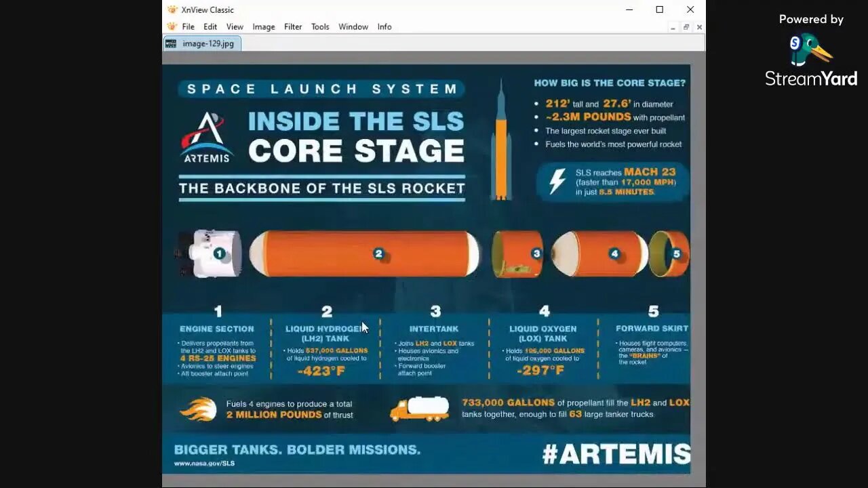Close the inner document image-129.jpg
The width and height of the screenshot is (868, 488).
[x=699, y=27]
